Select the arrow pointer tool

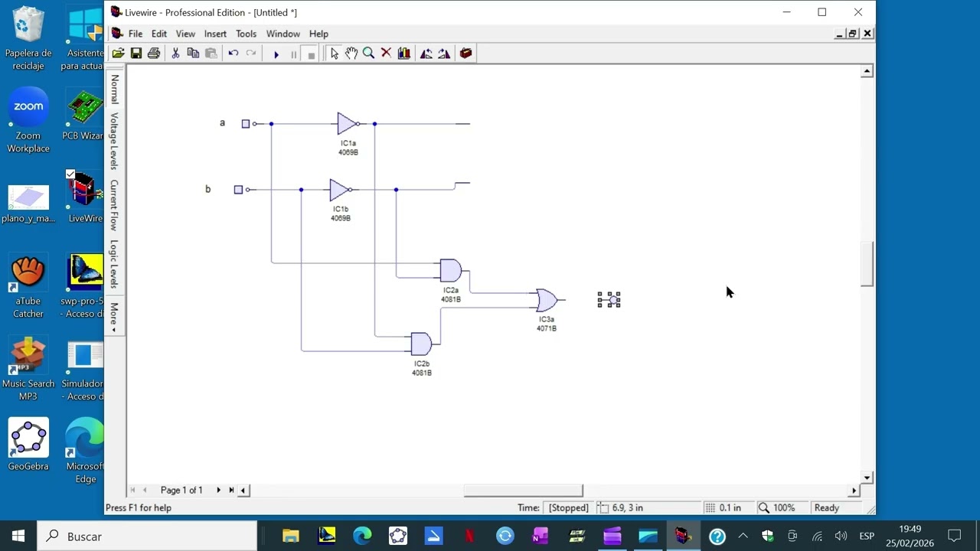(x=334, y=54)
